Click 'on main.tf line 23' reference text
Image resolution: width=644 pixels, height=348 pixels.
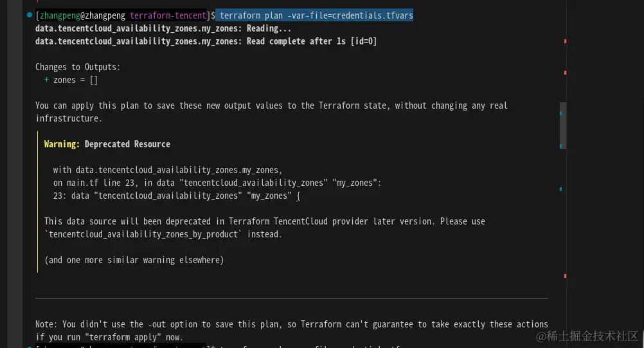pyautogui.click(x=93, y=183)
